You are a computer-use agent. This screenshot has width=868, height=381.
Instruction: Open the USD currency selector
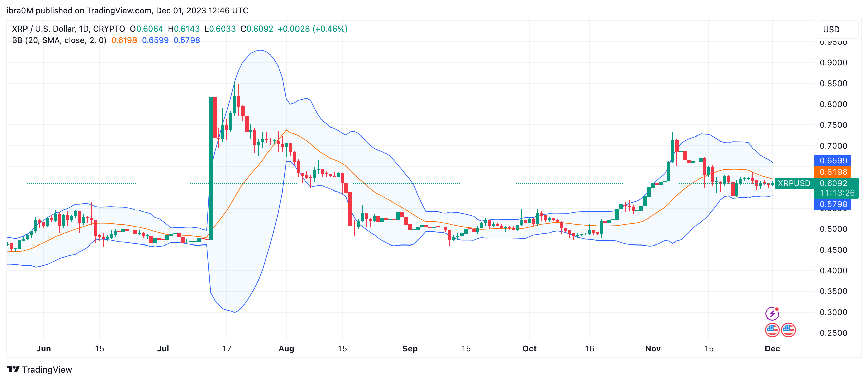click(x=837, y=29)
